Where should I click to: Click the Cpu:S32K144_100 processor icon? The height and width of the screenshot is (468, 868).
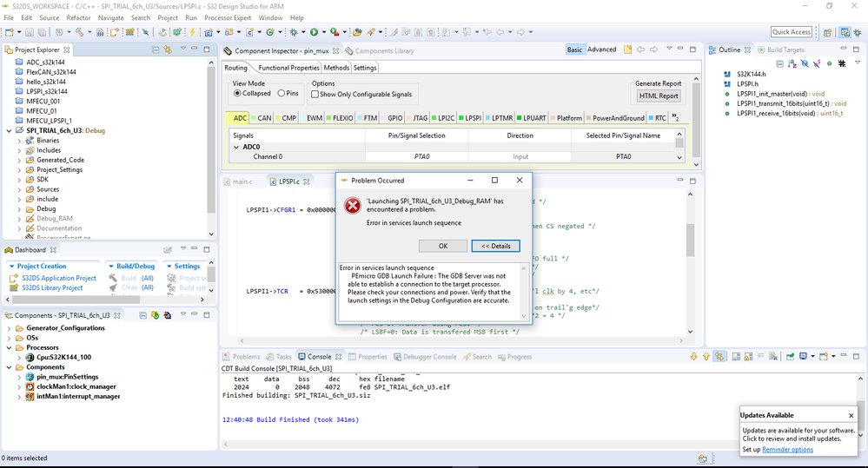point(30,358)
